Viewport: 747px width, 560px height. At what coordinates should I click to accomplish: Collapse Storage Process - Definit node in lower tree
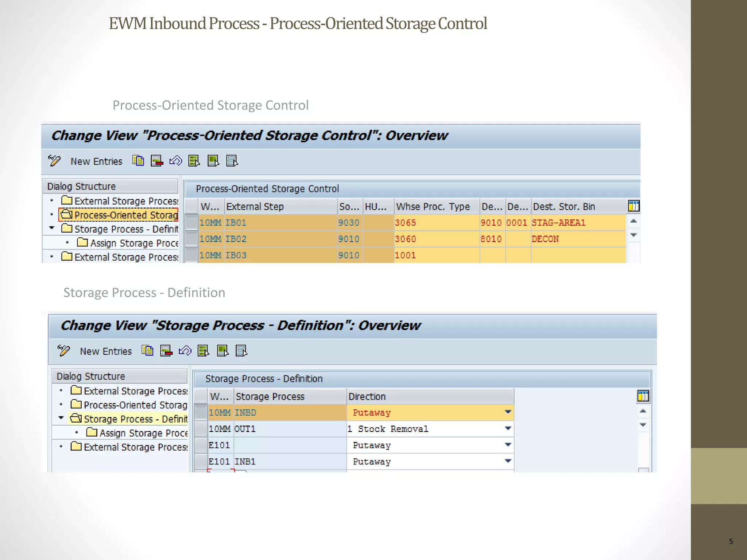(x=61, y=418)
